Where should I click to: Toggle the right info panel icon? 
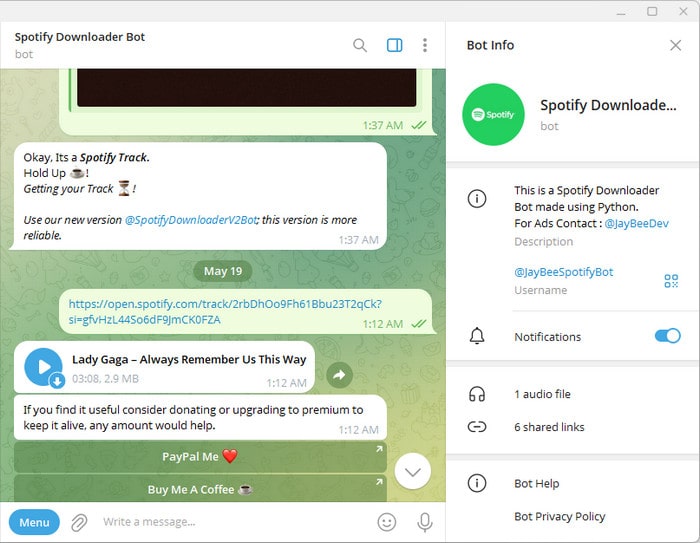[x=394, y=45]
